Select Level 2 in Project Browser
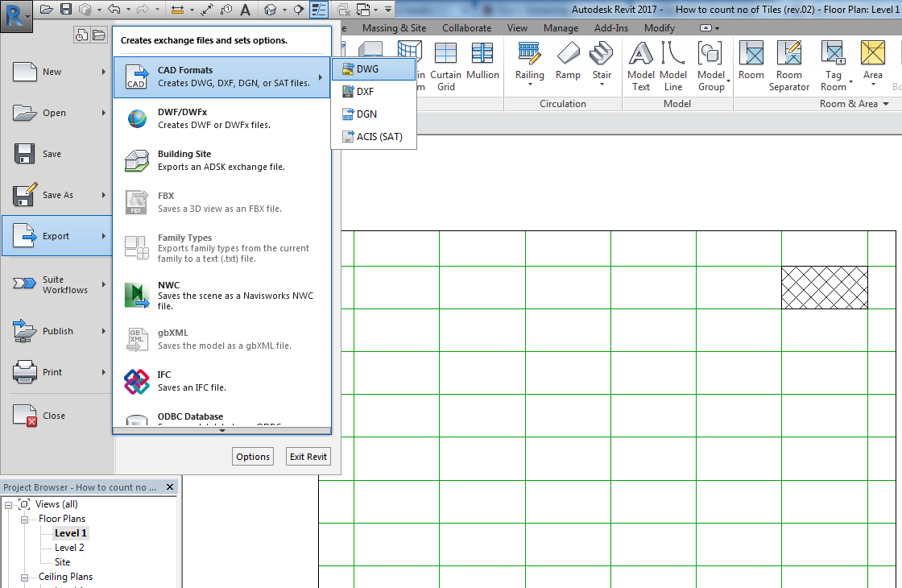The image size is (902, 588). pyautogui.click(x=68, y=547)
